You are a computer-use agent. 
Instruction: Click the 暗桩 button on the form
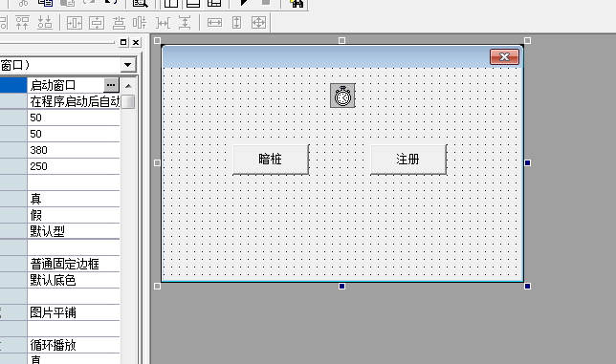(271, 160)
